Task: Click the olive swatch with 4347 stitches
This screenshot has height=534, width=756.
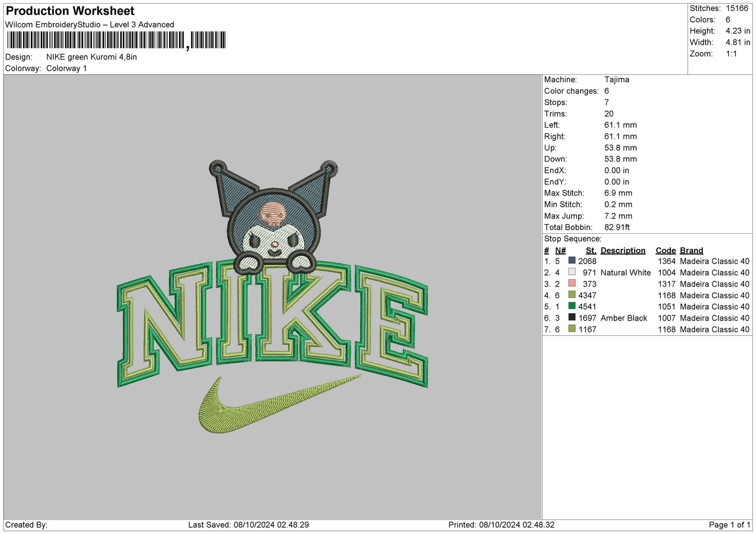Action: (572, 295)
